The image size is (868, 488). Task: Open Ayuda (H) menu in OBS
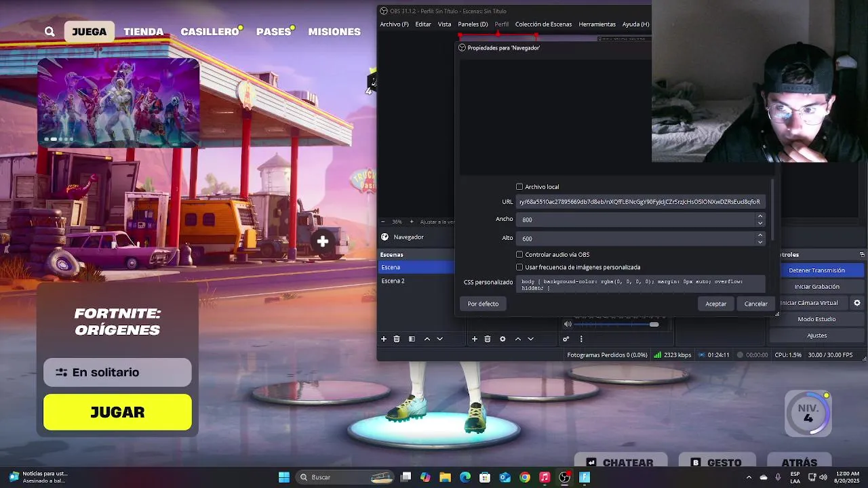[635, 24]
